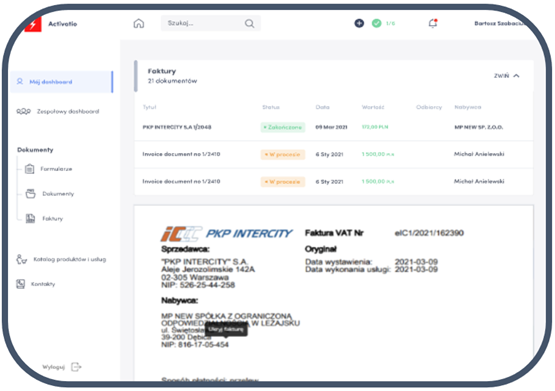Click the search magnifier icon
Screen dimensions: 555x391
click(250, 23)
